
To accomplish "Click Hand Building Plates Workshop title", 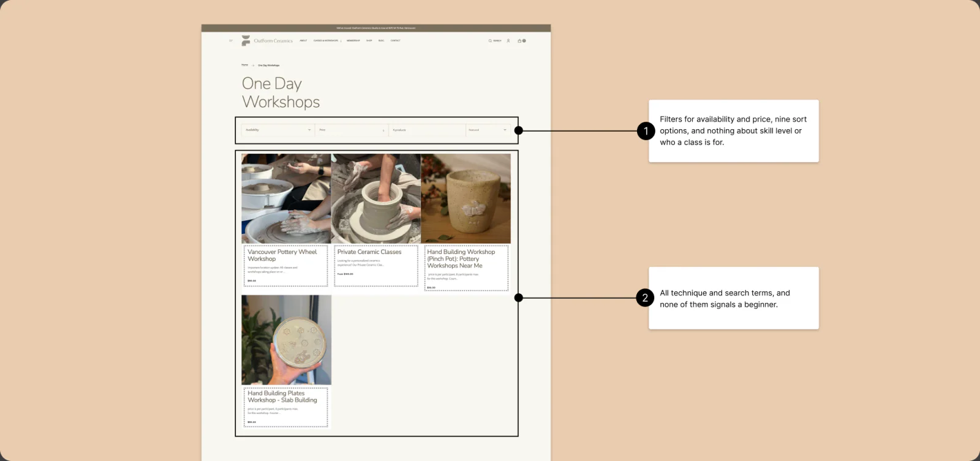I will (282, 397).
